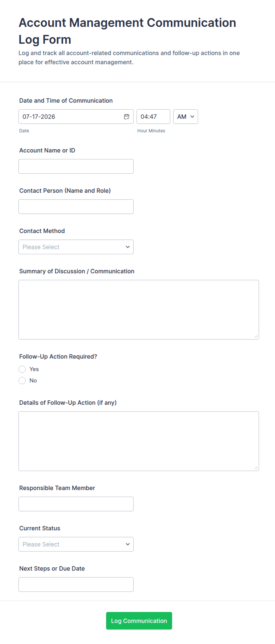Expand the Contact Method dropdown

coord(76,247)
